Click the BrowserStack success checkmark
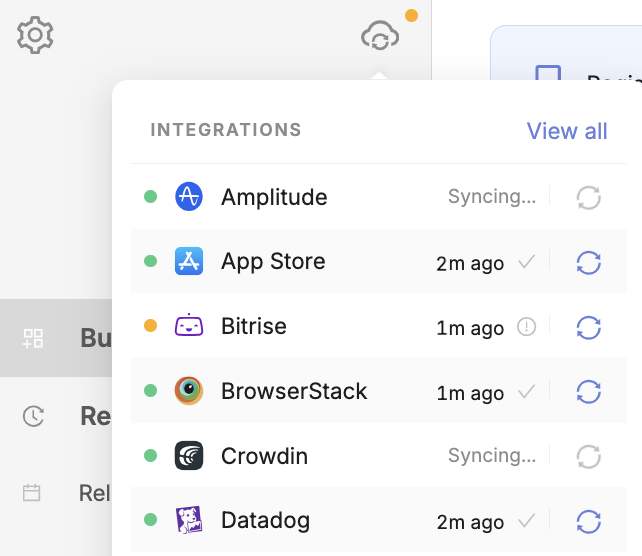642x556 pixels. tap(527, 391)
